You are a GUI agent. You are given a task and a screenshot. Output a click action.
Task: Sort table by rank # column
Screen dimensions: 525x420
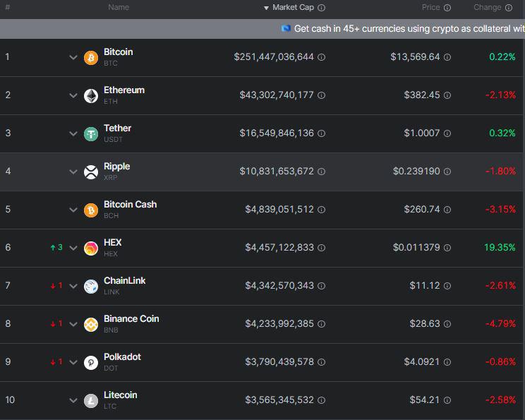coord(7,7)
